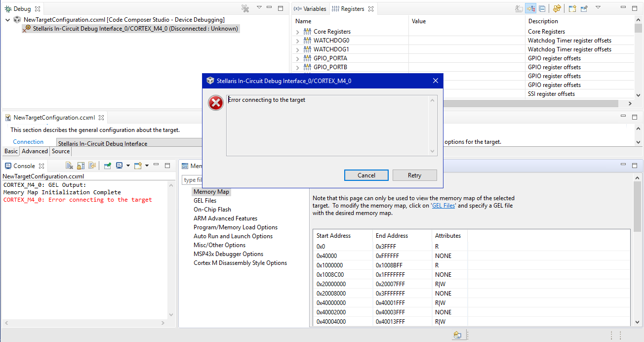The image size is (644, 342).
Task: Click the Retry button in error dialog
Action: [x=414, y=175]
